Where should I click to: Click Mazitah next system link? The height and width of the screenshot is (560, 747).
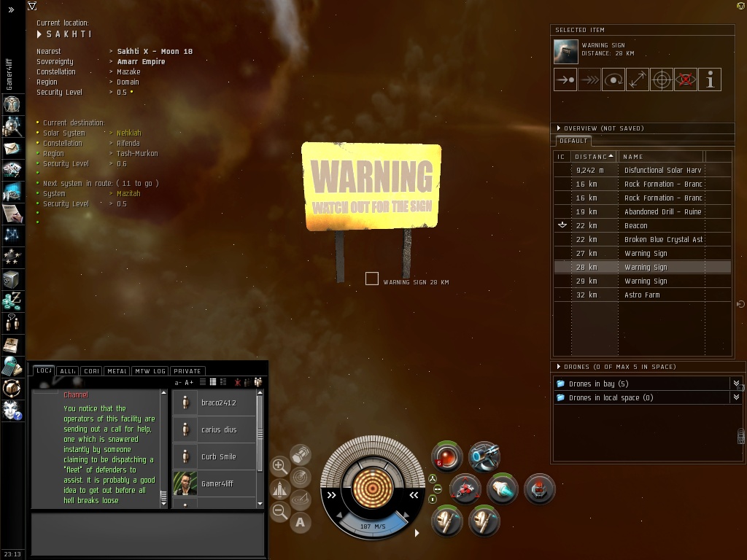click(128, 193)
